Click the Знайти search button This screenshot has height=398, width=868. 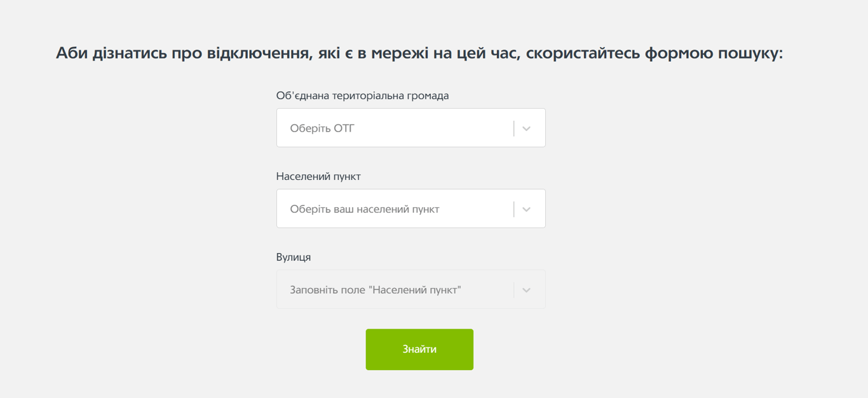click(419, 349)
